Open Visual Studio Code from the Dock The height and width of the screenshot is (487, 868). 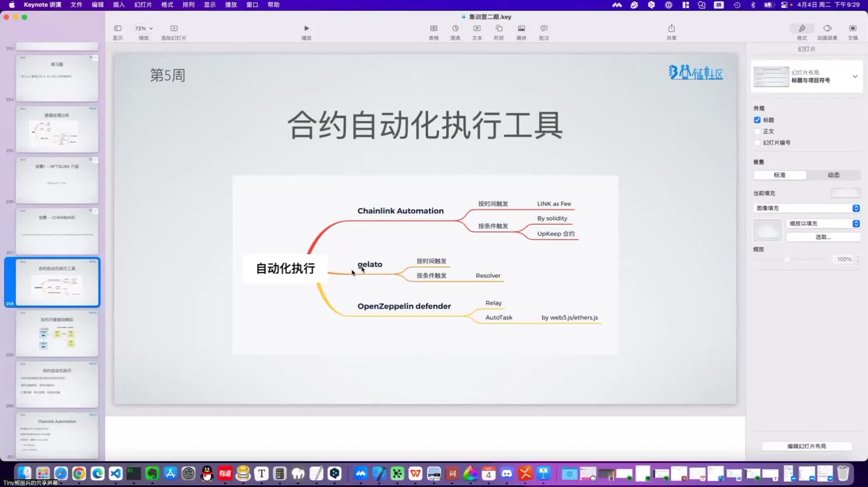(x=116, y=474)
